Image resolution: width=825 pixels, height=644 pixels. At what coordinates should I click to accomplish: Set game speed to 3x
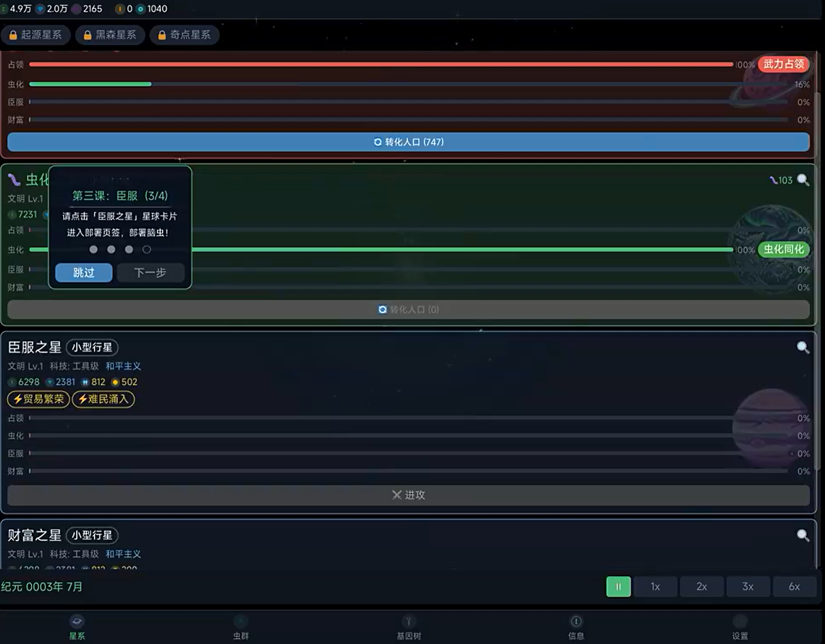click(x=748, y=587)
